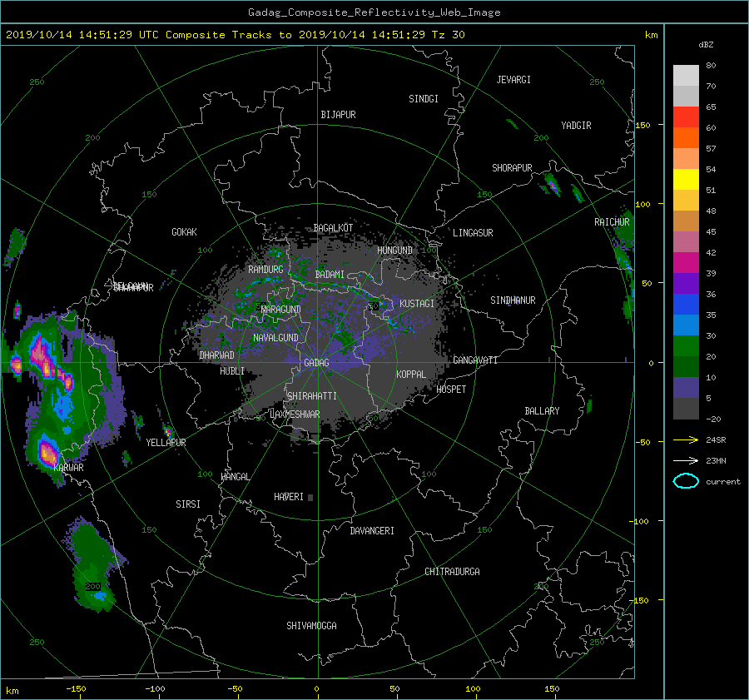Click the gray square marker beside HAVERI
This screenshot has width=749, height=700.
tap(310, 498)
